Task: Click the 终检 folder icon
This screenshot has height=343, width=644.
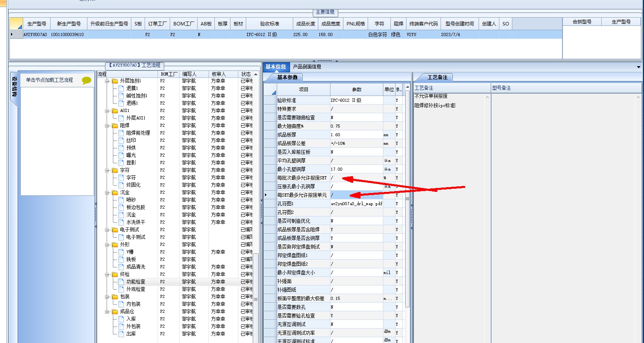Action: (x=115, y=274)
